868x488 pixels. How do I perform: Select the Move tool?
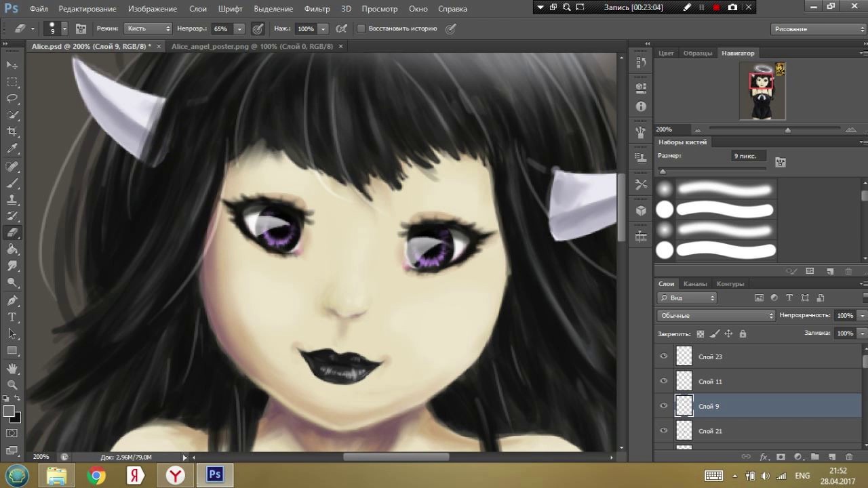tap(12, 65)
